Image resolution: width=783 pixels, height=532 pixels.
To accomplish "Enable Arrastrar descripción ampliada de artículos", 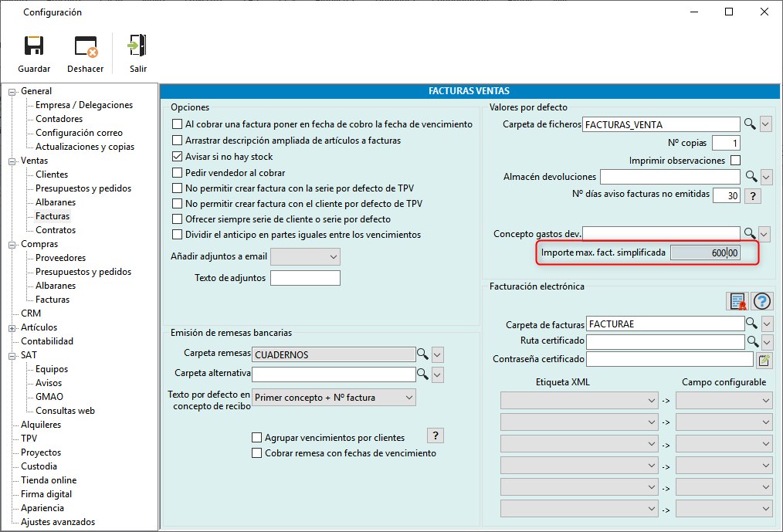I will (x=178, y=141).
